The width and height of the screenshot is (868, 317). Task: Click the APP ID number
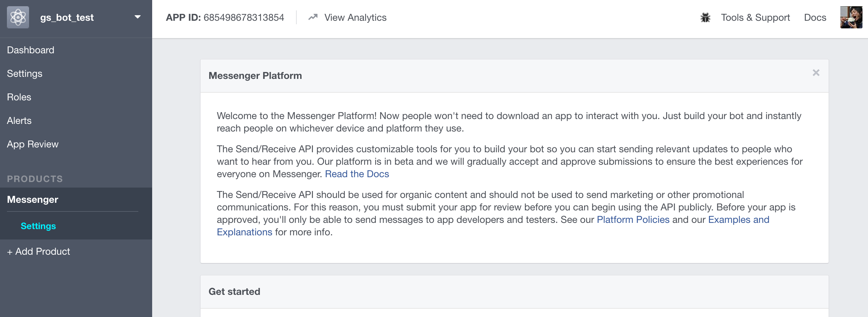[x=244, y=18]
